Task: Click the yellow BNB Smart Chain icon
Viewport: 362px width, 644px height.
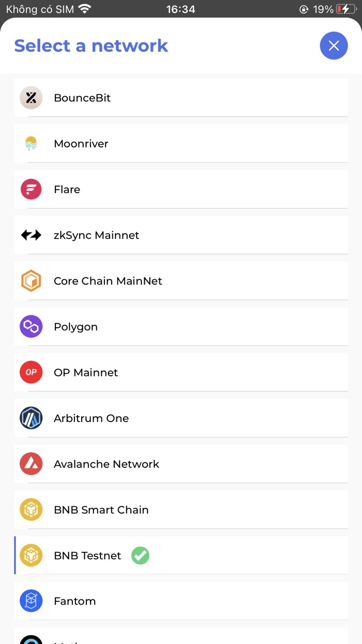Action: coord(31,509)
